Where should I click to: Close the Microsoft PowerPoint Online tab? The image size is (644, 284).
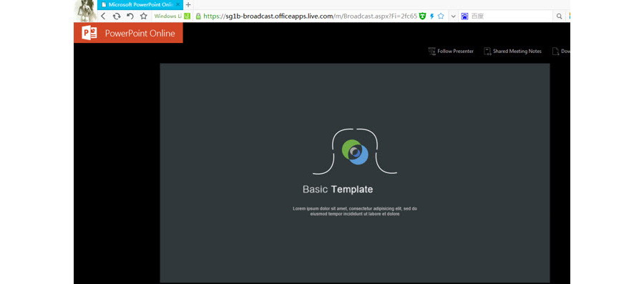pos(178,4)
